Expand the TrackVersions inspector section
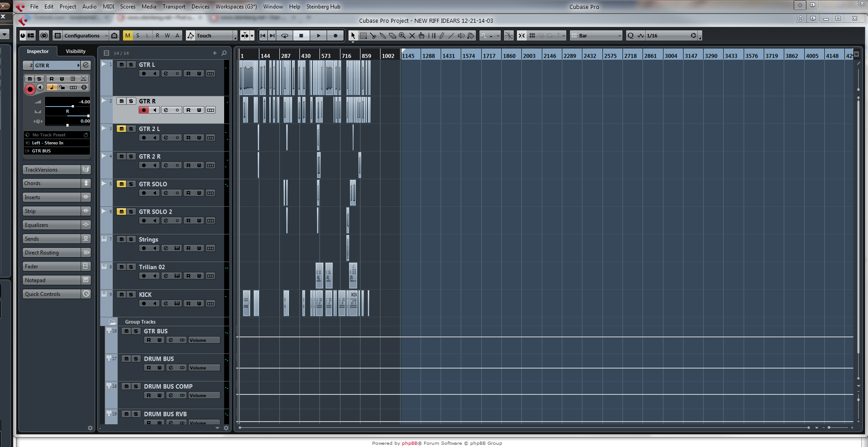 pos(57,170)
